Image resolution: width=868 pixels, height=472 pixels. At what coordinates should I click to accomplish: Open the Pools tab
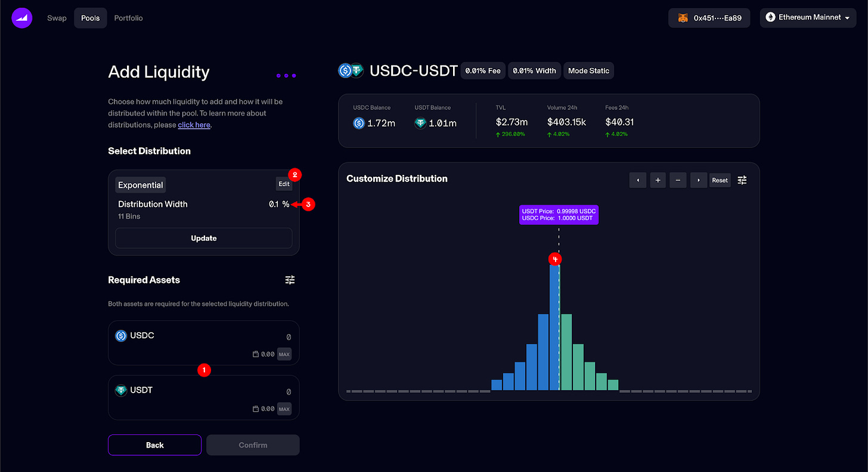91,18
